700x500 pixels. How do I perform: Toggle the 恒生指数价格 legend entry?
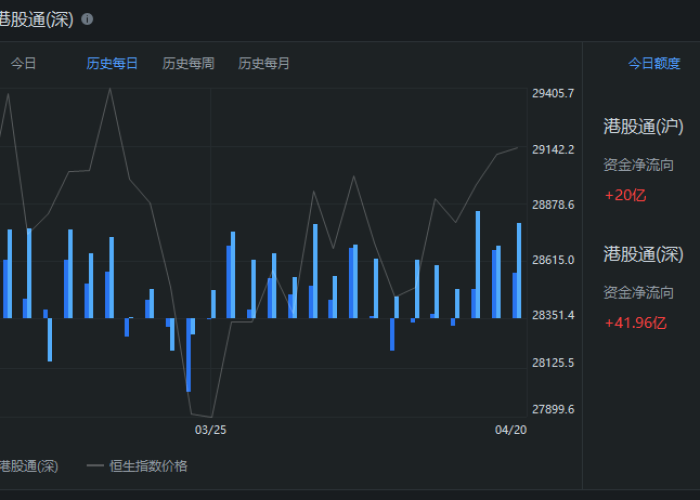pyautogui.click(x=137, y=466)
